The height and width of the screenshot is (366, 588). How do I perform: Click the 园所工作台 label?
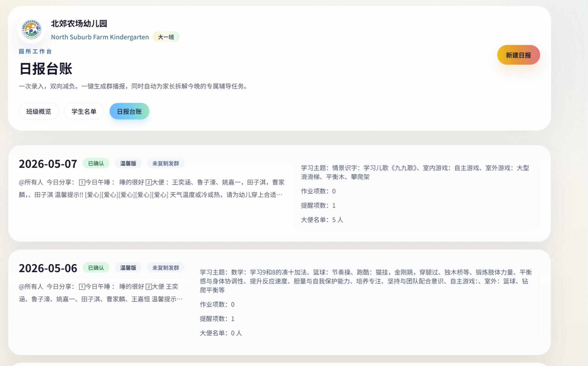[35, 51]
